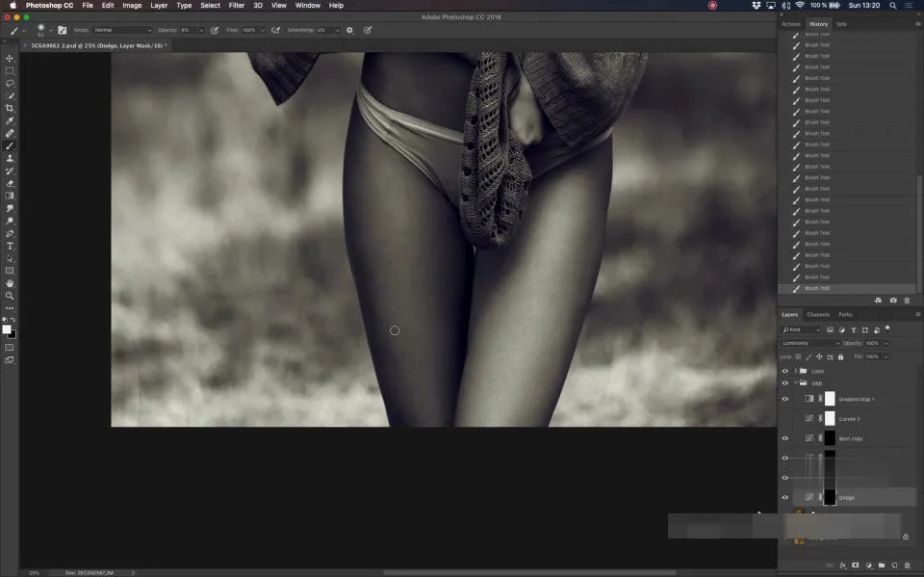Screen dimensions: 924x577
Task: Select the Curves 3 layer mask thumbnail
Action: coord(830,418)
